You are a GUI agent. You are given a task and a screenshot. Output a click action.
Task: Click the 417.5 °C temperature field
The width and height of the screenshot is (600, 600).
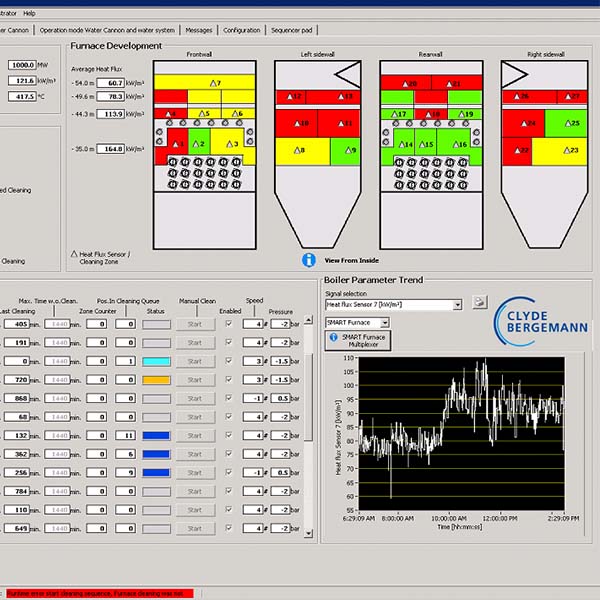click(x=22, y=96)
